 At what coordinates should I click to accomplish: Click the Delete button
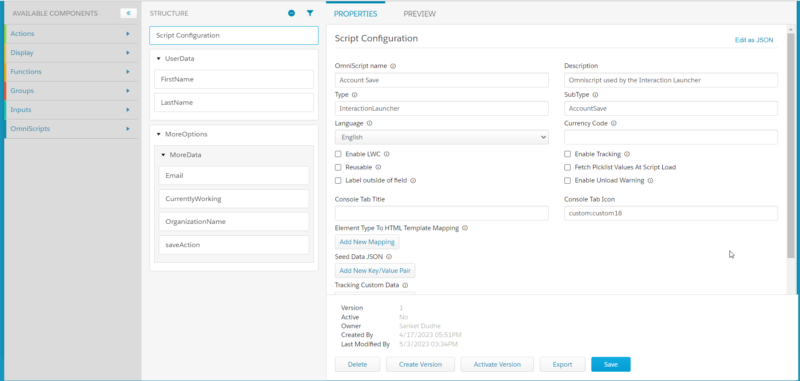click(357, 364)
